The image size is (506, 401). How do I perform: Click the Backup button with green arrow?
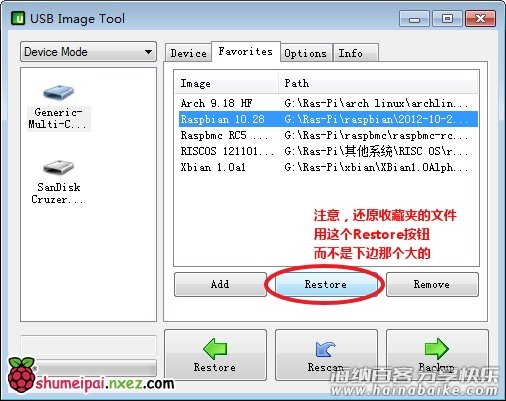pos(437,355)
